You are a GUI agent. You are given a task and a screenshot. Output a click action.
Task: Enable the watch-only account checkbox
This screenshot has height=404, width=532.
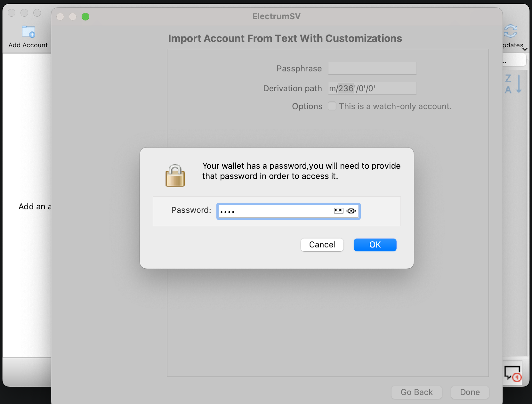click(332, 106)
